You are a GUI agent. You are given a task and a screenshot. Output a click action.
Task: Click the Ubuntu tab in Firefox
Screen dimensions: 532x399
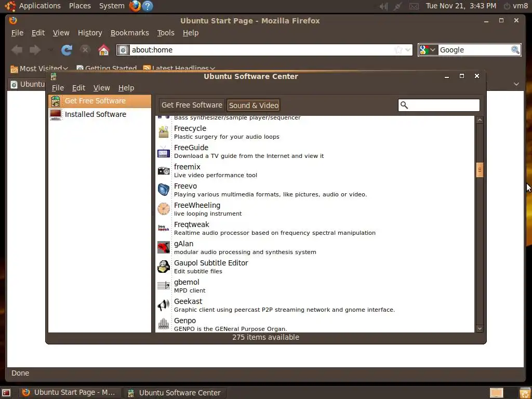[29, 84]
